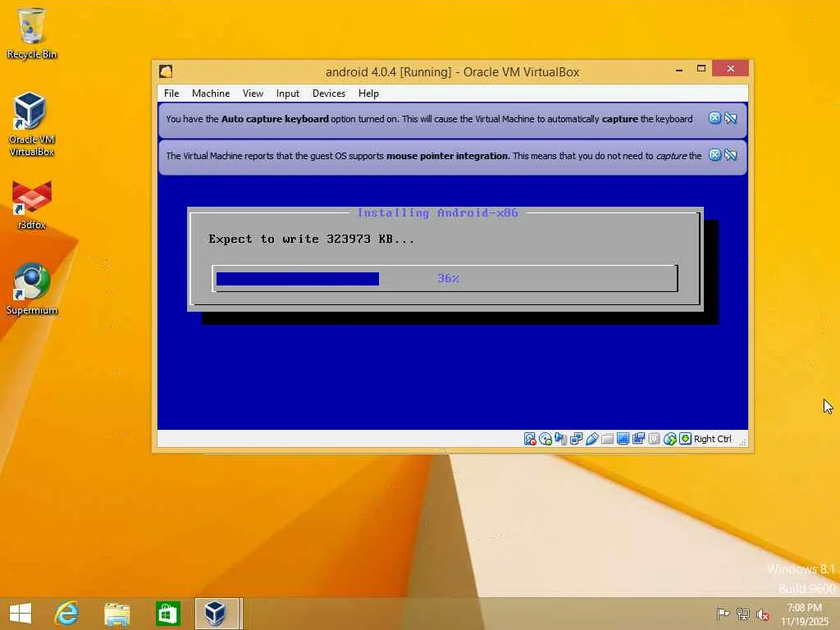Select the r3dfox desktop shortcut
This screenshot has height=630, width=840.
click(32, 205)
